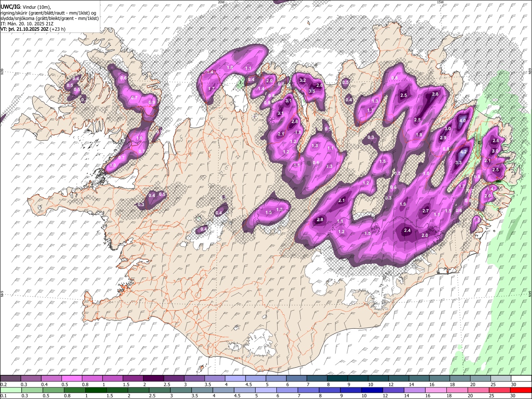The width and height of the screenshot is (532, 399).
Task: Click the light lavender swatch between 4 and 4.5 in upper legend row
Action: click(235, 379)
